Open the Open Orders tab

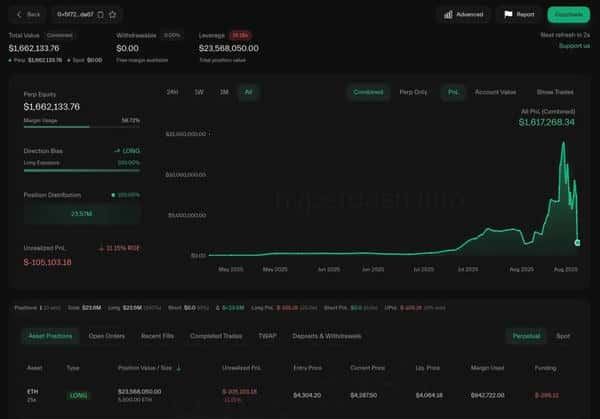pos(106,336)
